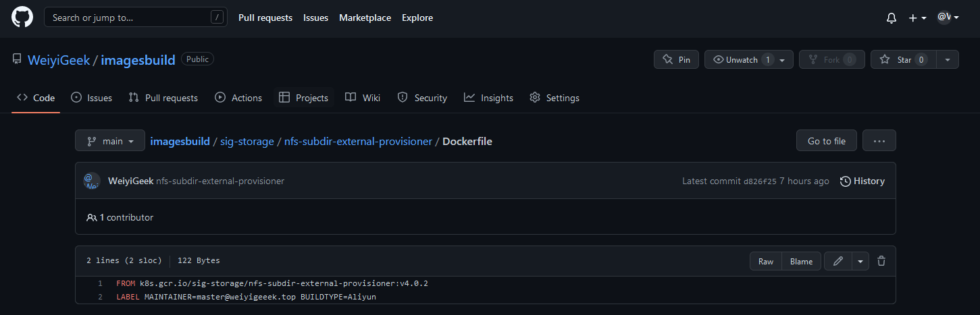Open commit hash d826f25
The width and height of the screenshot is (980, 315).
click(x=760, y=181)
